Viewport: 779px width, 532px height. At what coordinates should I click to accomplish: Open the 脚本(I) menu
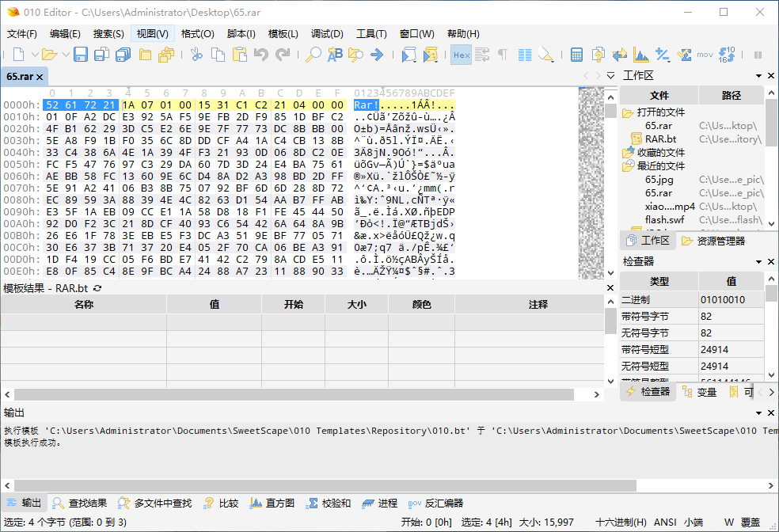point(241,34)
